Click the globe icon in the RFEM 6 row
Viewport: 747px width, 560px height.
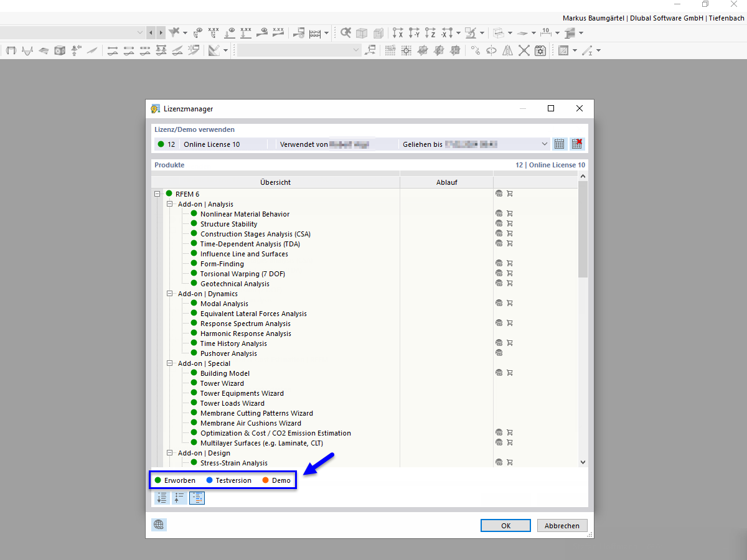[x=498, y=194]
